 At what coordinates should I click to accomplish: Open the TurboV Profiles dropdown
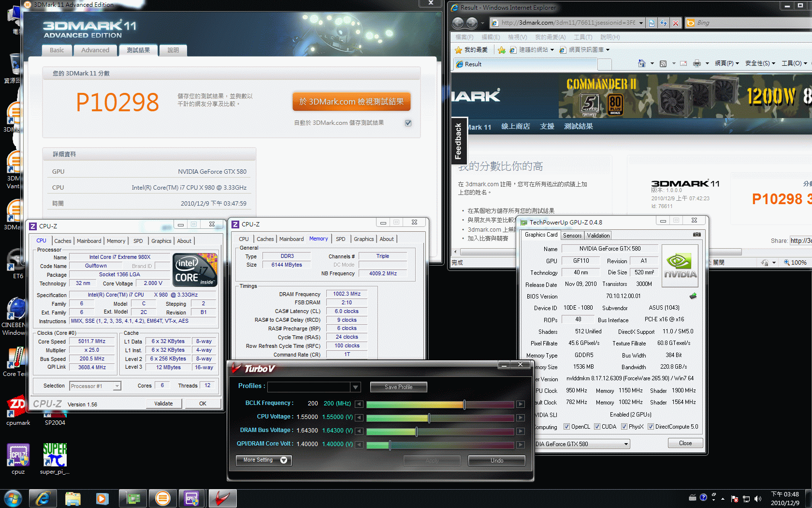(x=356, y=387)
